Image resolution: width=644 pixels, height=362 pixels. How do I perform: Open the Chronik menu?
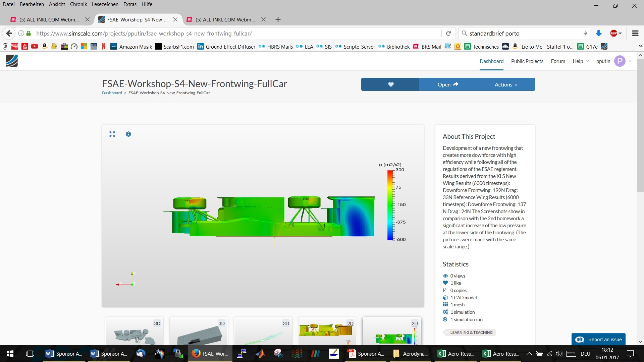(x=78, y=4)
